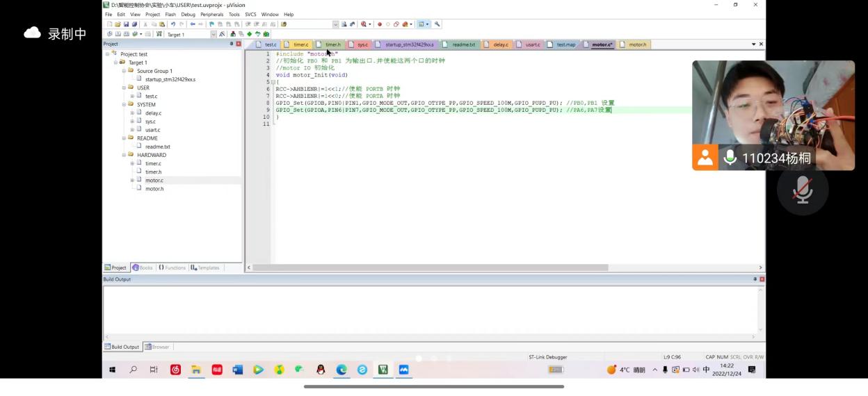
Task: Select readme.txt in the project tree
Action: pyautogui.click(x=157, y=147)
